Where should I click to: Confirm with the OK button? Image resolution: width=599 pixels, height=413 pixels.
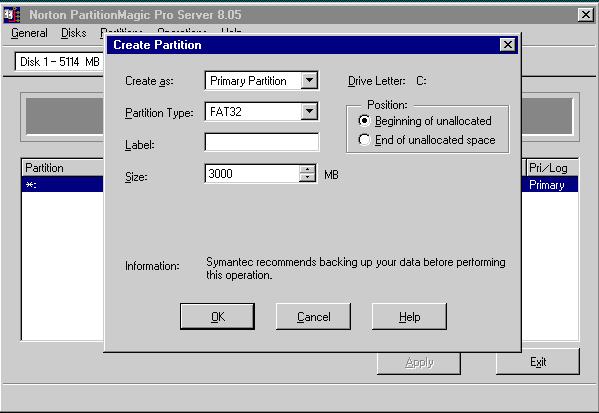[x=217, y=316]
